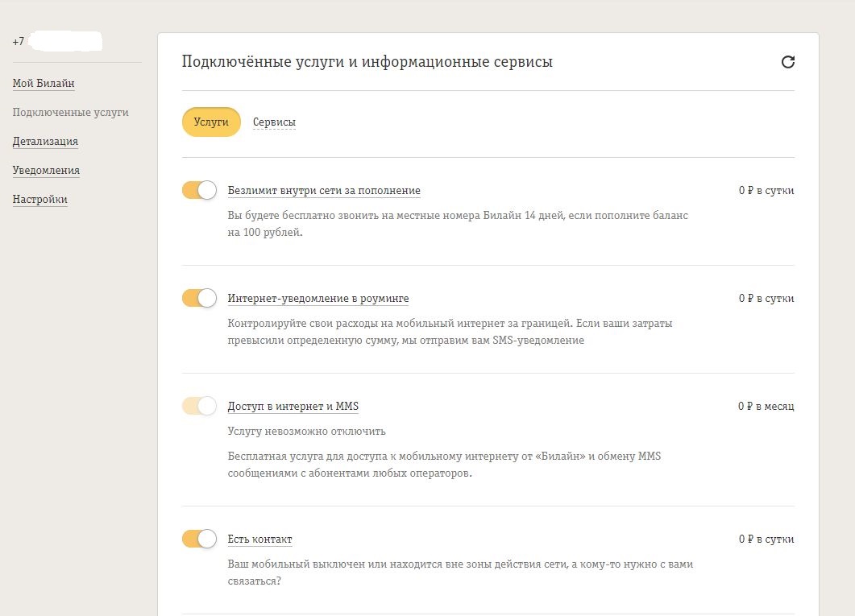Select the Услуги tab
855x616 pixels.
(x=211, y=122)
